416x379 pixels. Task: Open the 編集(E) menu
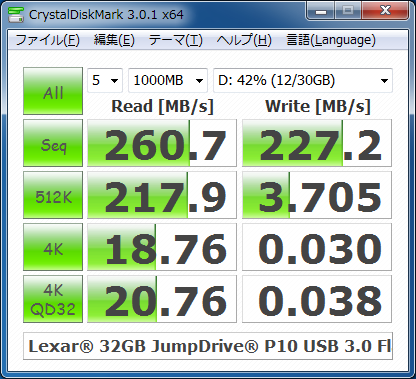pos(114,40)
